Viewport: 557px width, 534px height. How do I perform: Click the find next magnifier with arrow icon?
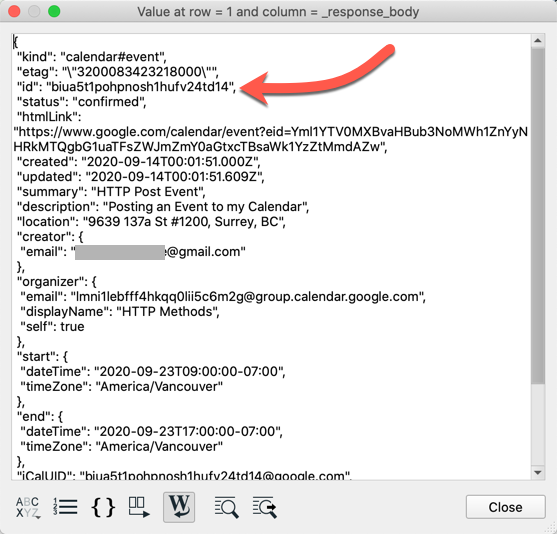point(265,507)
